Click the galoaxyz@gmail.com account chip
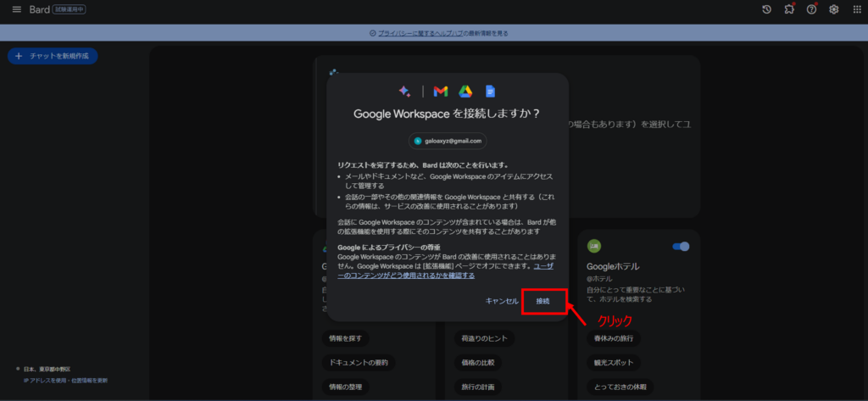The height and width of the screenshot is (401, 868). tap(448, 142)
